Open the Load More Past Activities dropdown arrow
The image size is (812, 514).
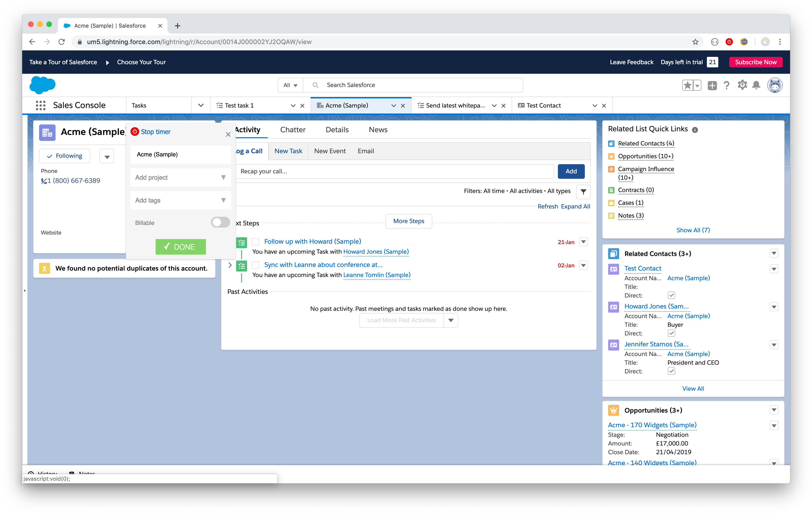coord(451,320)
